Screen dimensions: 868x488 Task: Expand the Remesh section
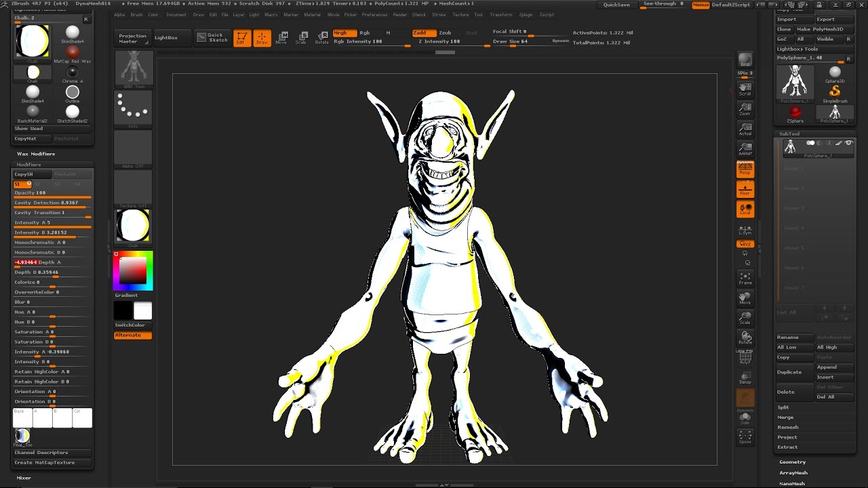pyautogui.click(x=787, y=427)
